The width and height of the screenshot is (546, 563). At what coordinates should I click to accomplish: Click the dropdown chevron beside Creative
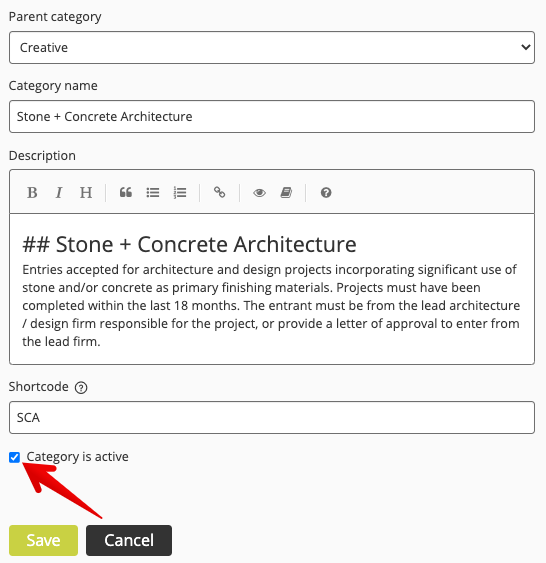[x=526, y=47]
